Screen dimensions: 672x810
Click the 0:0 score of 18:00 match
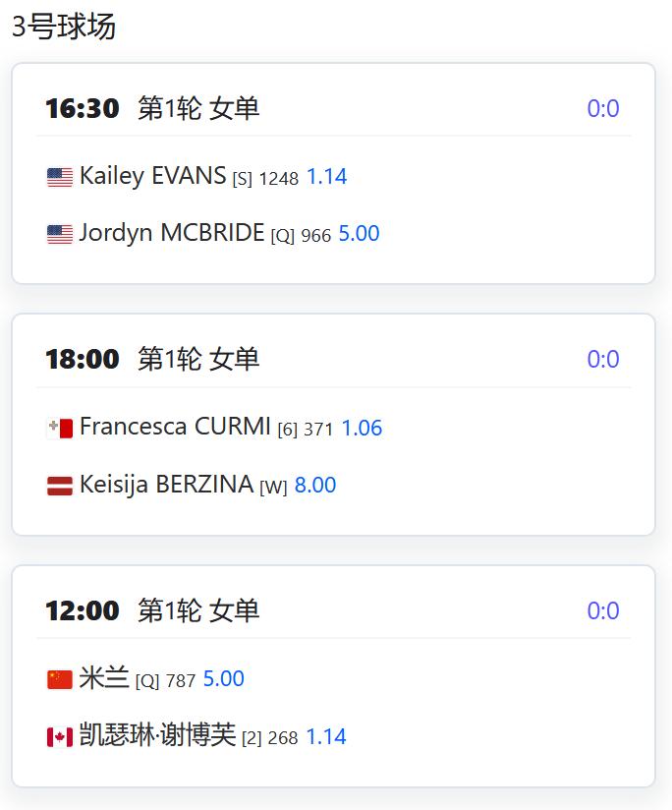tap(602, 360)
